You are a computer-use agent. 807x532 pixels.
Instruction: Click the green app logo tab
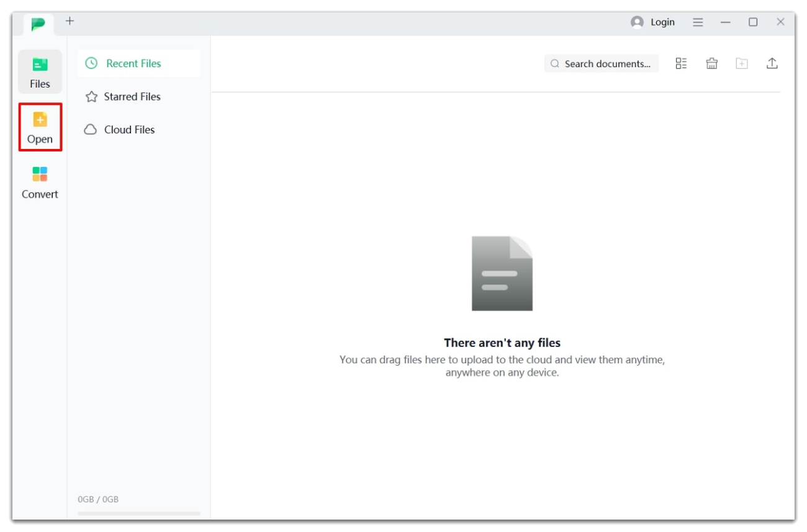coord(38,24)
